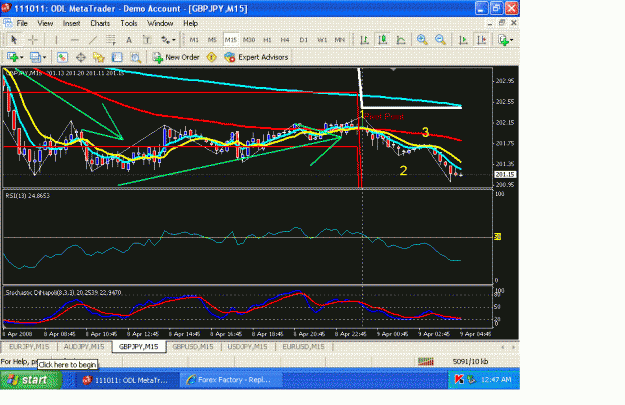Screen dimensions: 625x405
Task: Open the File menu
Action: point(22,23)
